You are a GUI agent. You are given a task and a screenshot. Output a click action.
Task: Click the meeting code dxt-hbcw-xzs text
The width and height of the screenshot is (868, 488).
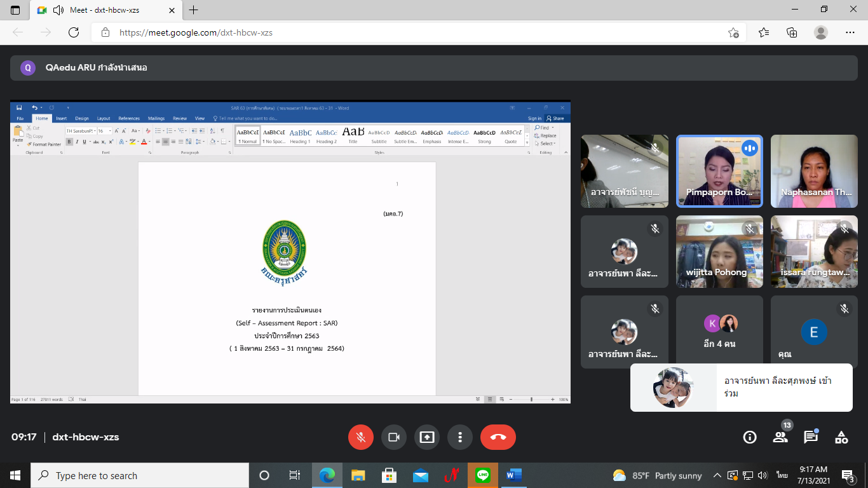pyautogui.click(x=86, y=437)
